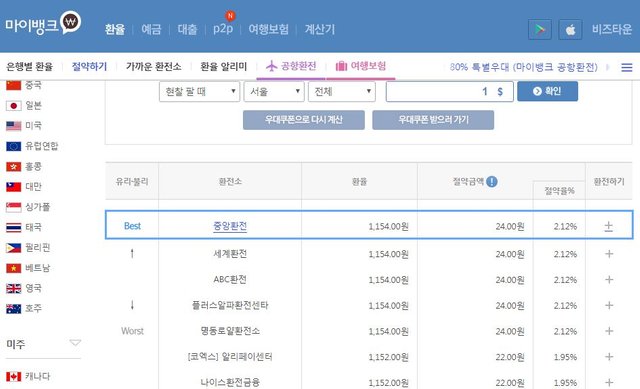The height and width of the screenshot is (389, 640).
Task: Select the Vietnam flag
Action: [x=13, y=268]
